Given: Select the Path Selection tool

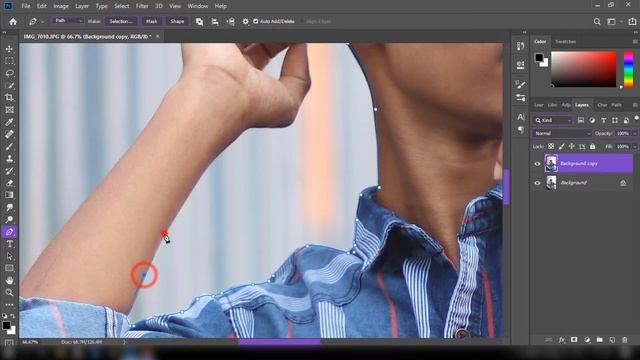Looking at the screenshot, I should [x=9, y=256].
